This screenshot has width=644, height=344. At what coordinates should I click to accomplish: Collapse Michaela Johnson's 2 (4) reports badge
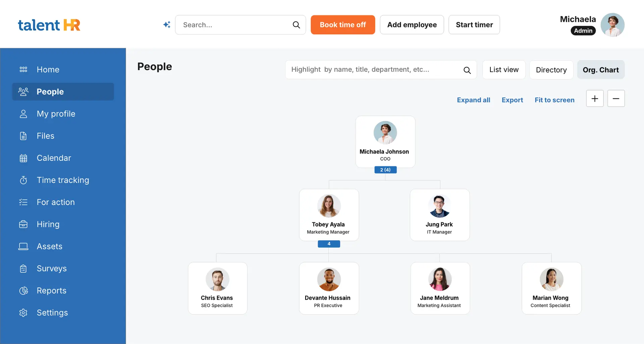385,170
